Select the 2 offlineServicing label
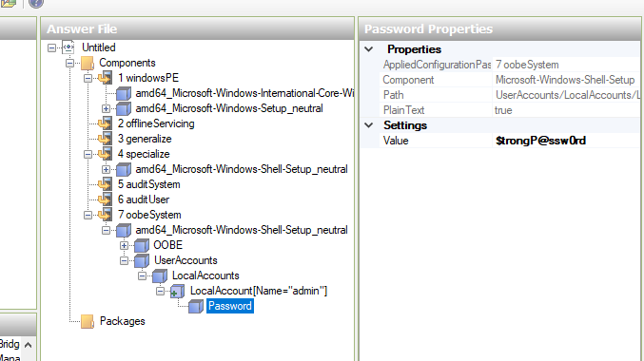The width and height of the screenshot is (644, 361). tap(156, 123)
